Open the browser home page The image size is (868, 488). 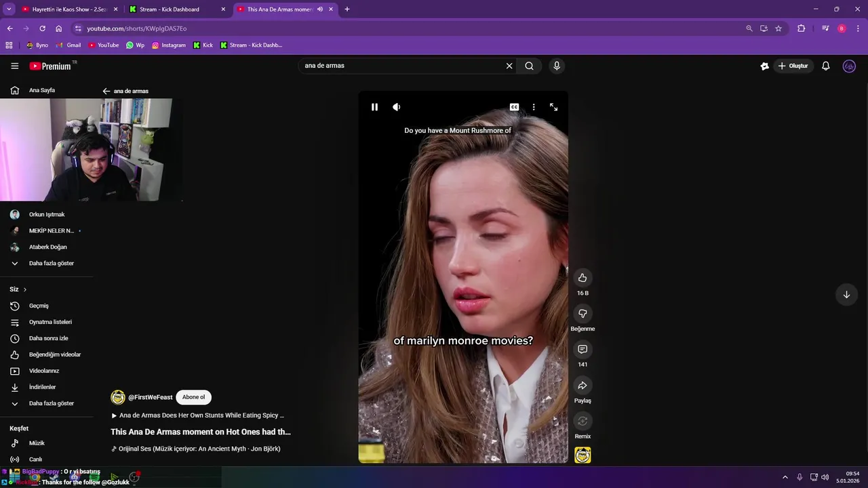[x=59, y=28]
